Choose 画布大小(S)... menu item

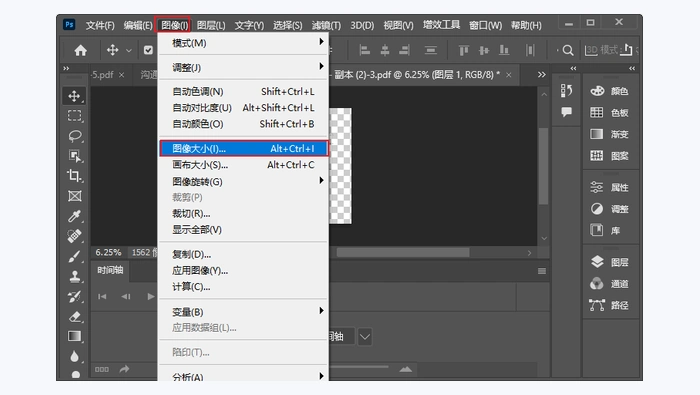pyautogui.click(x=243, y=165)
